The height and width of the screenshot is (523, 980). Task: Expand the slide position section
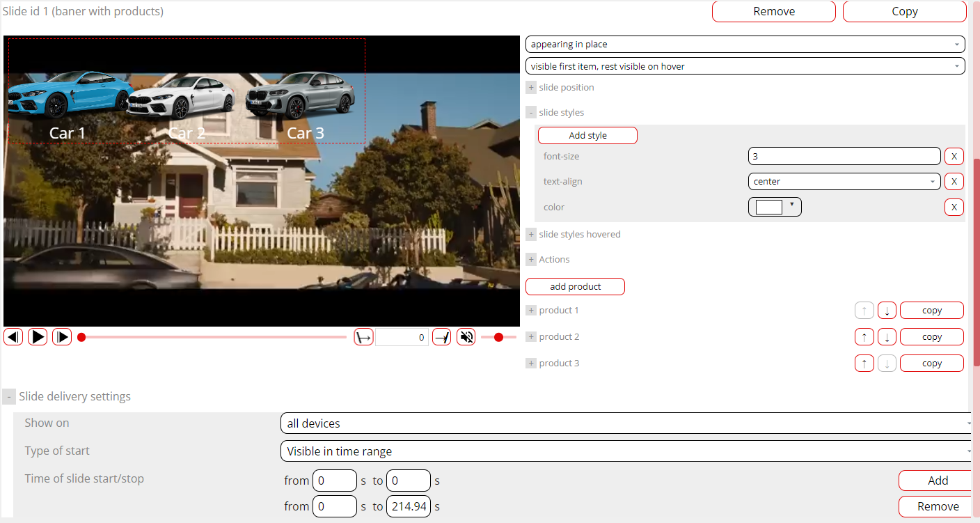(531, 88)
